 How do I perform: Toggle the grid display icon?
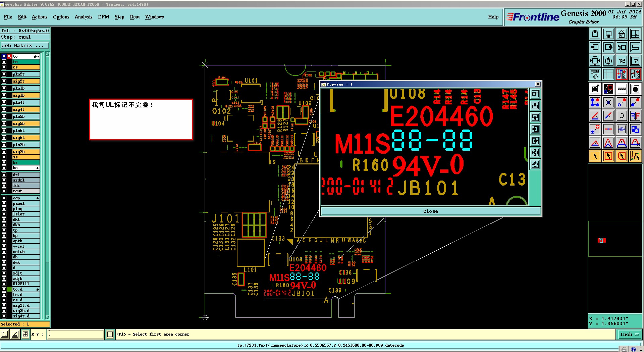pos(608,74)
